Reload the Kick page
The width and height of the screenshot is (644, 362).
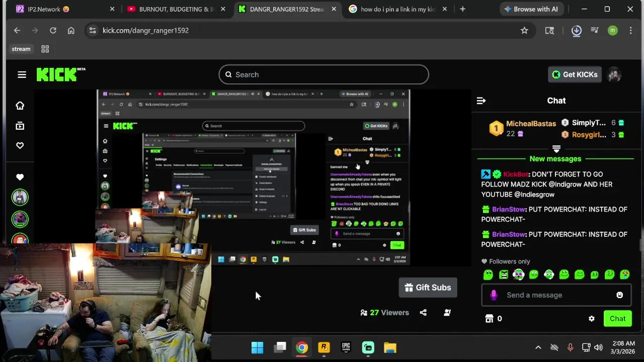(x=53, y=31)
